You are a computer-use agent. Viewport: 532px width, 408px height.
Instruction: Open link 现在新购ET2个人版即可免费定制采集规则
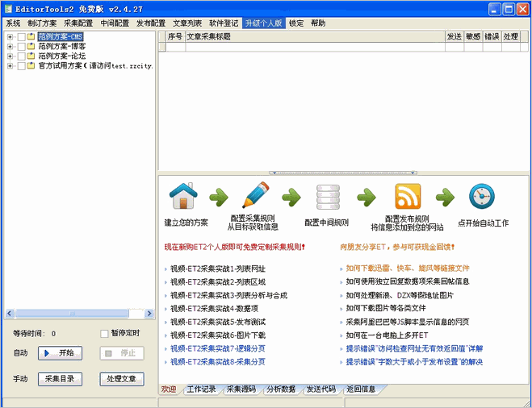click(x=235, y=247)
